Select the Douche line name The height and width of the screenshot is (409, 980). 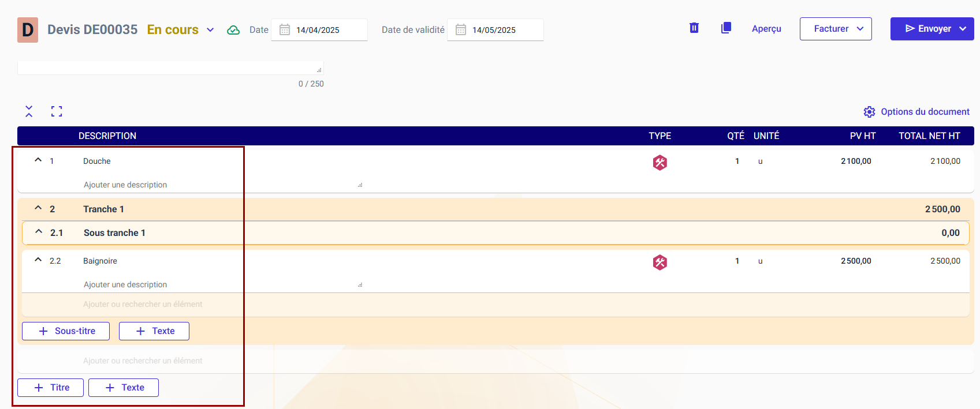(x=97, y=161)
